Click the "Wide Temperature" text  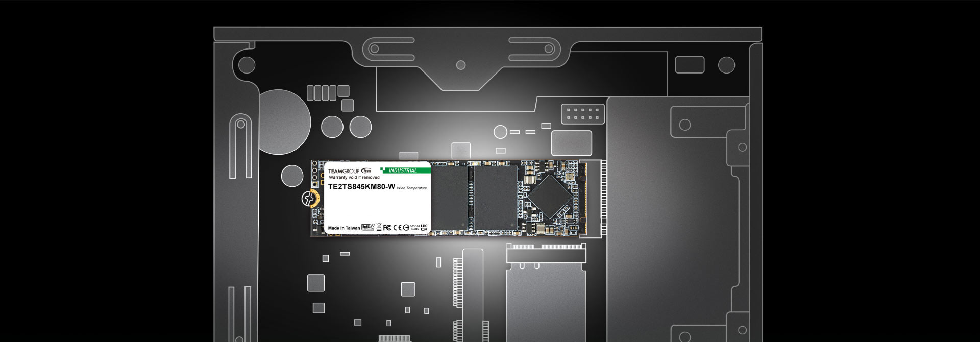click(x=412, y=188)
